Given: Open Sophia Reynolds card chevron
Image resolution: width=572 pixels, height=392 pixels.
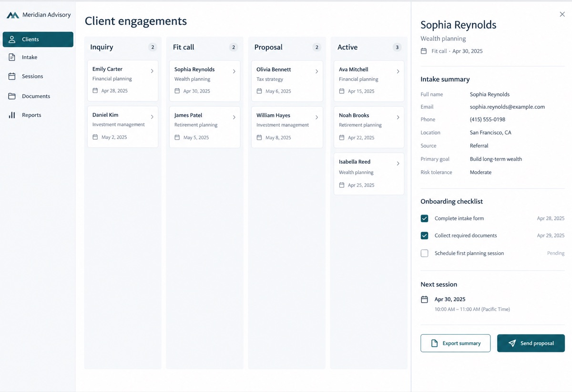Looking at the screenshot, I should coord(234,72).
